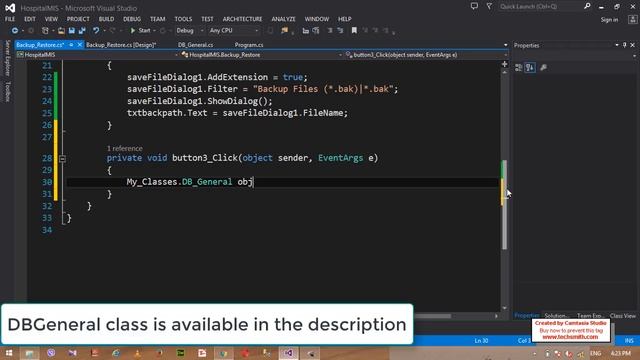Open the Properties window options dropdown arrow
Screen dimensions: 640x360
click(x=617, y=45)
